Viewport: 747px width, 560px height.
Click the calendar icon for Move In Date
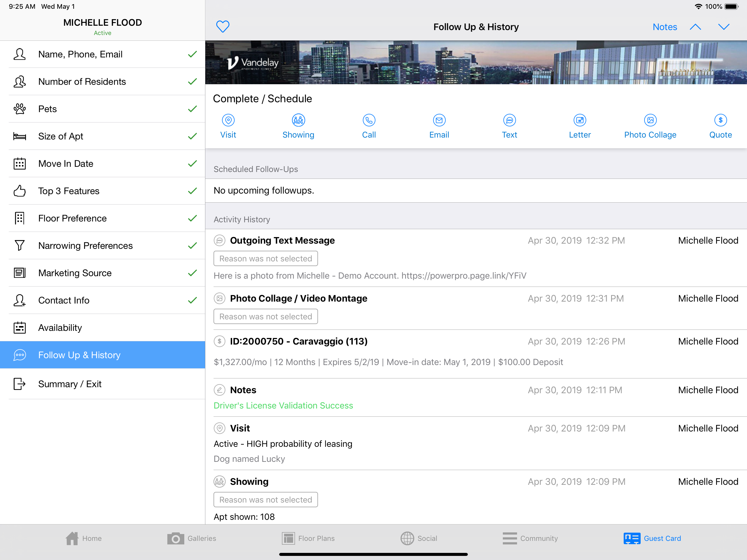coord(20,164)
